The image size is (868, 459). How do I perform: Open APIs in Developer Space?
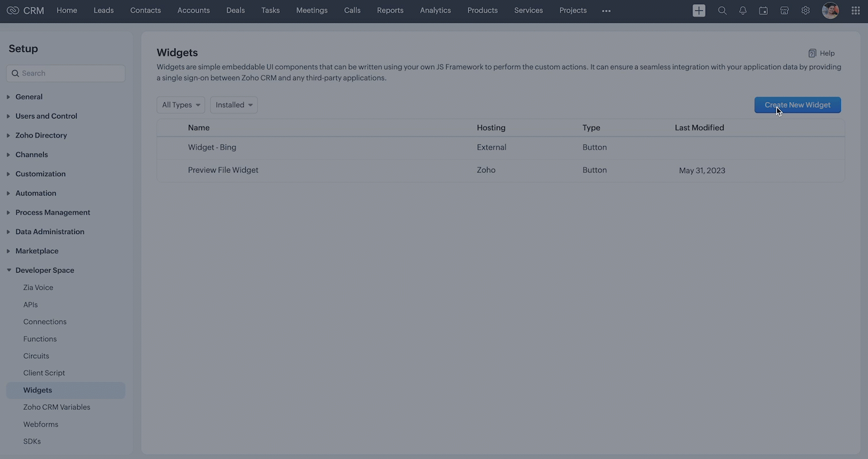31,305
